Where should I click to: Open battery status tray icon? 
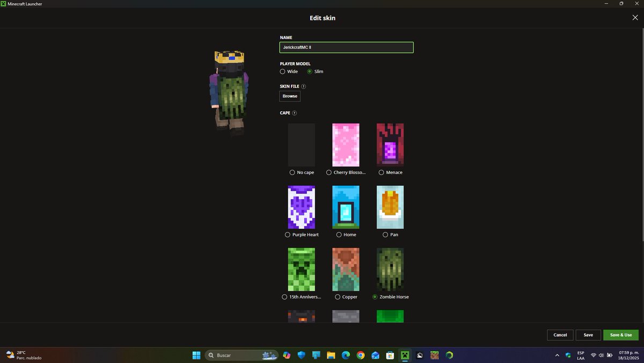[x=609, y=355]
